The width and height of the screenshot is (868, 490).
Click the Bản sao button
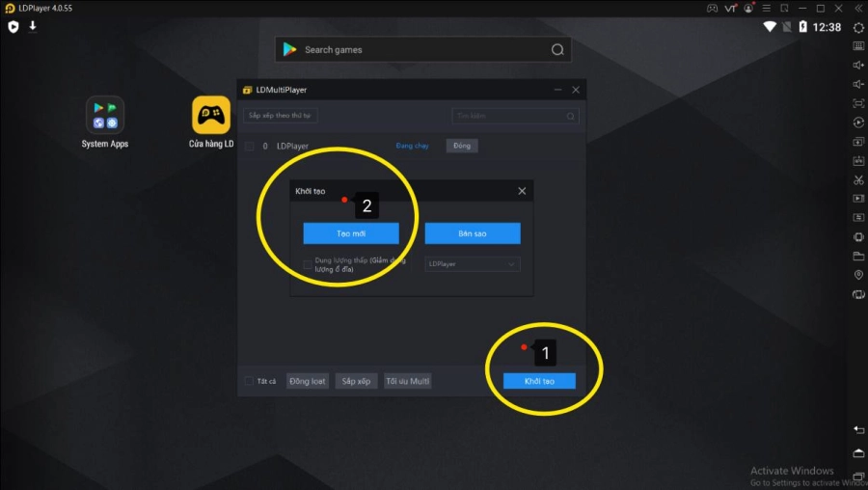[x=473, y=233]
